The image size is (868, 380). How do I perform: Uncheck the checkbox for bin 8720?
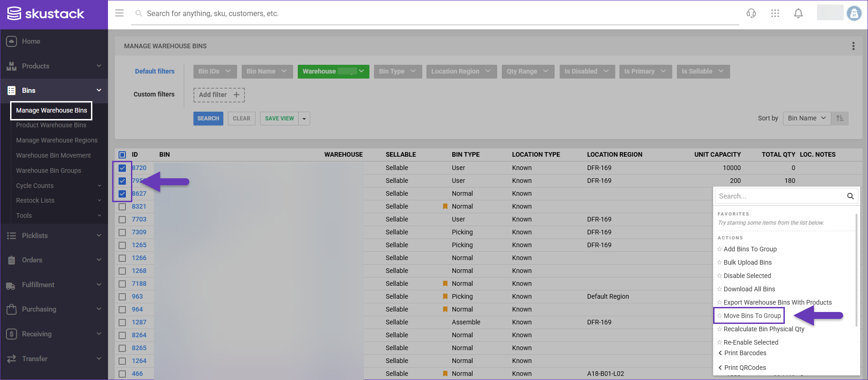coord(122,168)
